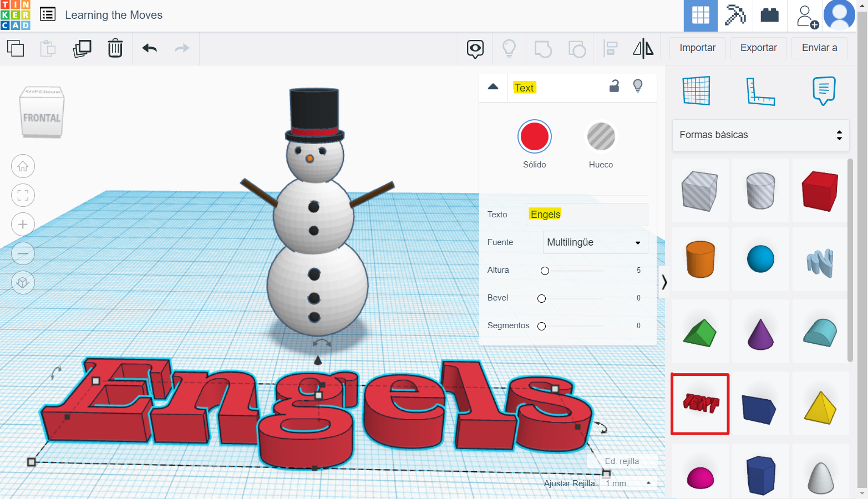Duplicate and repeat the selection
Image resolution: width=868 pixels, height=499 pixels.
[x=82, y=48]
